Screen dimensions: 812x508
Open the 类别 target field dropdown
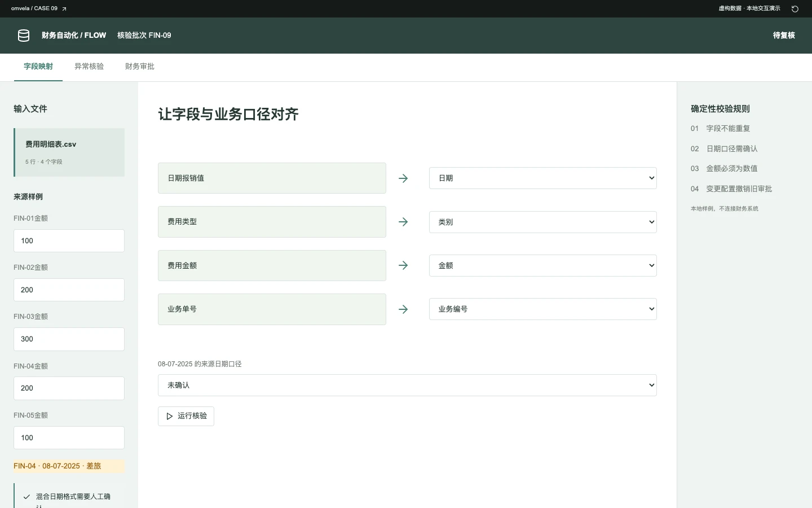point(543,222)
